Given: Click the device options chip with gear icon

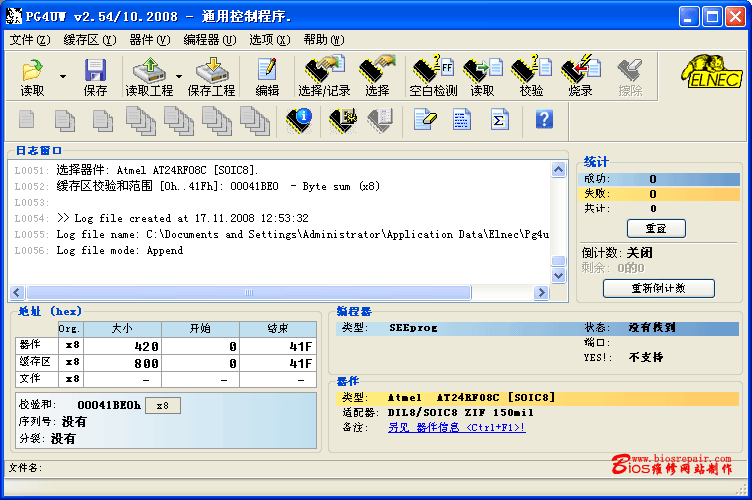Looking at the screenshot, I should [x=342, y=120].
